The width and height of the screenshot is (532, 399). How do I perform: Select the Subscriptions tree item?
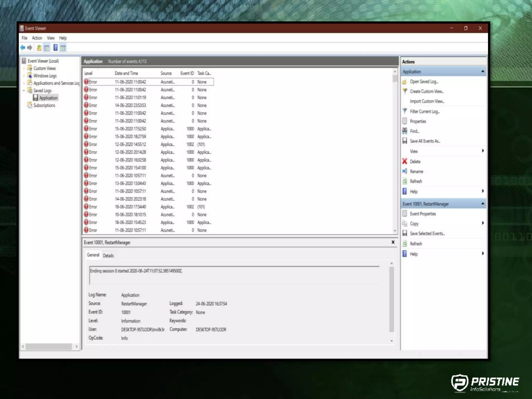(44, 105)
